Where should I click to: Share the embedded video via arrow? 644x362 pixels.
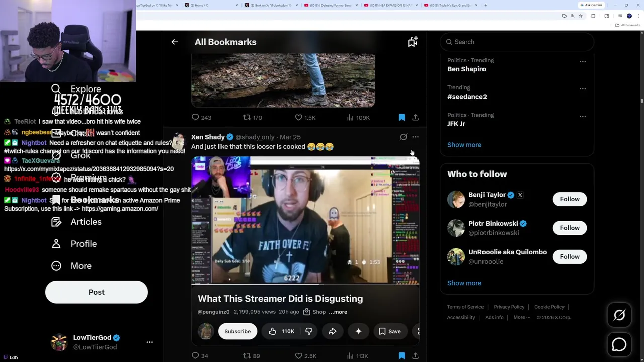pos(333,331)
